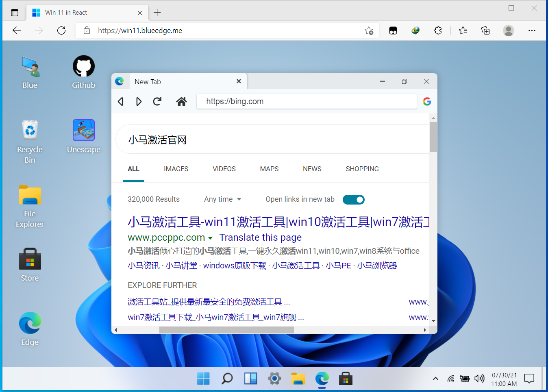Click the https://bing.com address bar
Viewport: 548px width, 392px height.
(x=307, y=101)
